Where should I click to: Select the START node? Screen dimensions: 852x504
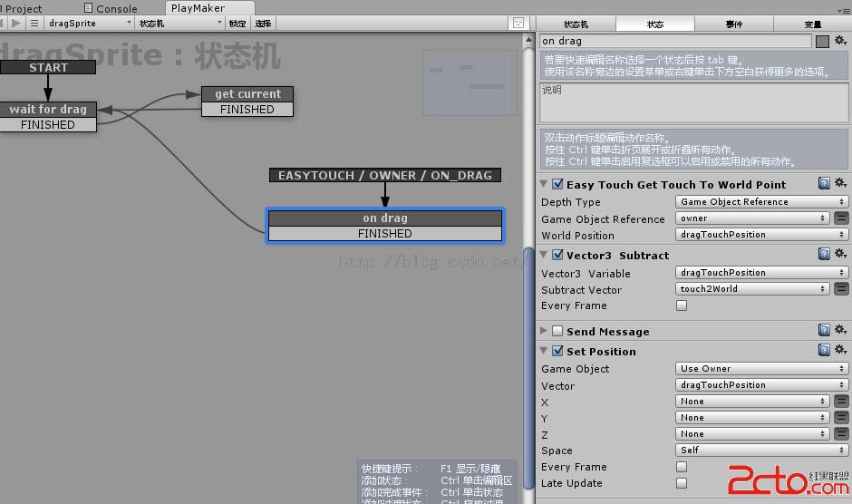pos(48,67)
